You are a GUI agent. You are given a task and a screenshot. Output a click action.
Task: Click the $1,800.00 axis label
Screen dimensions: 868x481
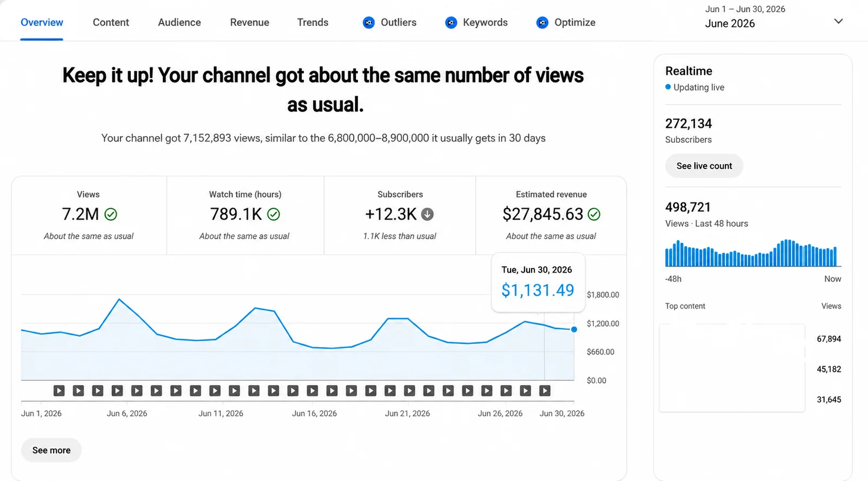pyautogui.click(x=603, y=295)
